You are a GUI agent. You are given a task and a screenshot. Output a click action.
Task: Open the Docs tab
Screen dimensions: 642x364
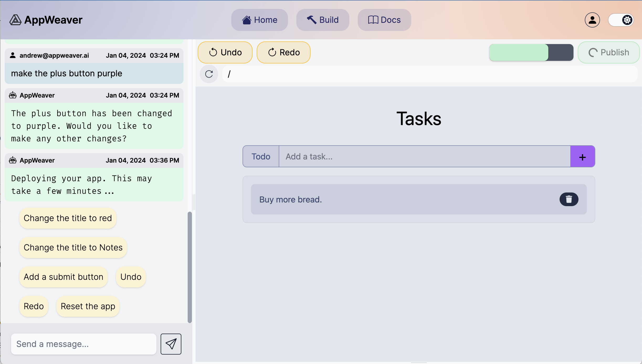coord(384,20)
